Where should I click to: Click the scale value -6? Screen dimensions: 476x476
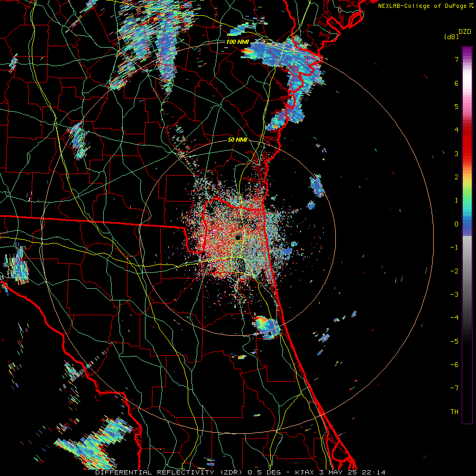click(x=454, y=364)
